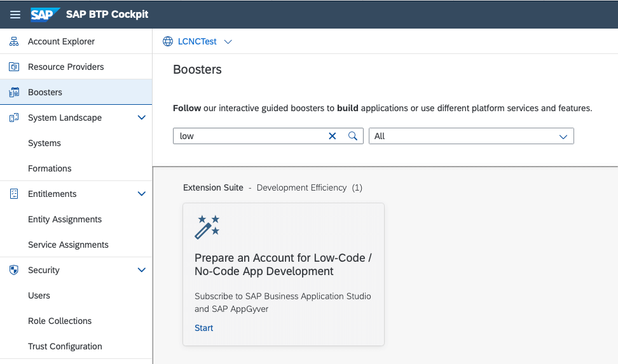Click the SAP BTP Cockpit title
This screenshot has height=364, width=618.
coord(107,14)
